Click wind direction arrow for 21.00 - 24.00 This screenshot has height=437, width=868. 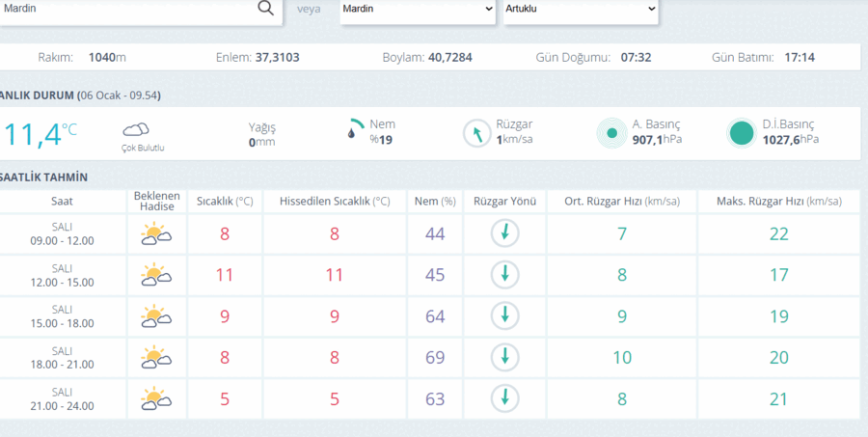point(504,398)
